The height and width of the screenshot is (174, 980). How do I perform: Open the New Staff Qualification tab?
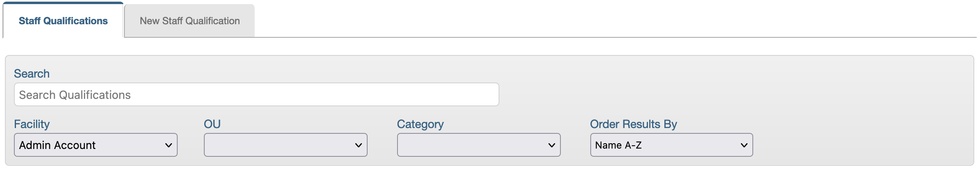[190, 21]
